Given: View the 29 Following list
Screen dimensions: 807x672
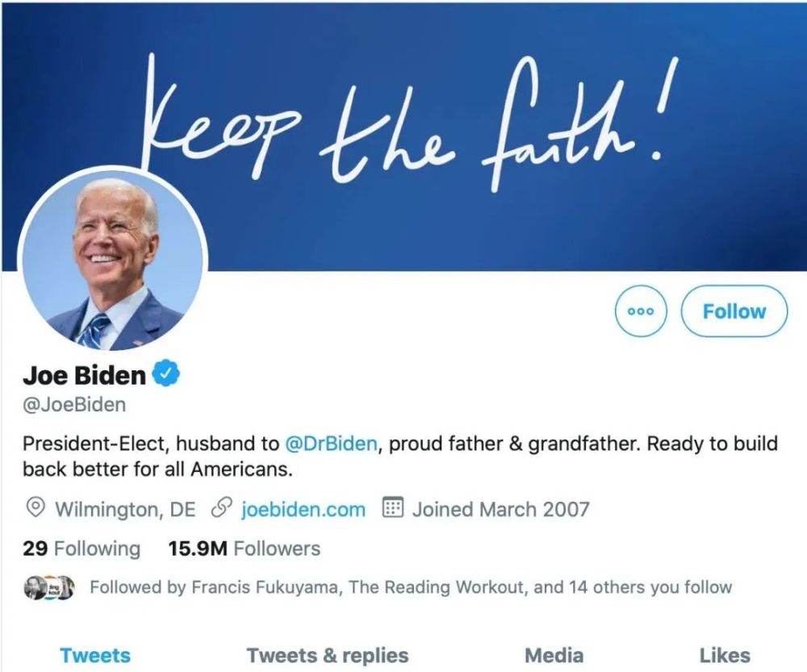Looking at the screenshot, I should pos(82,549).
